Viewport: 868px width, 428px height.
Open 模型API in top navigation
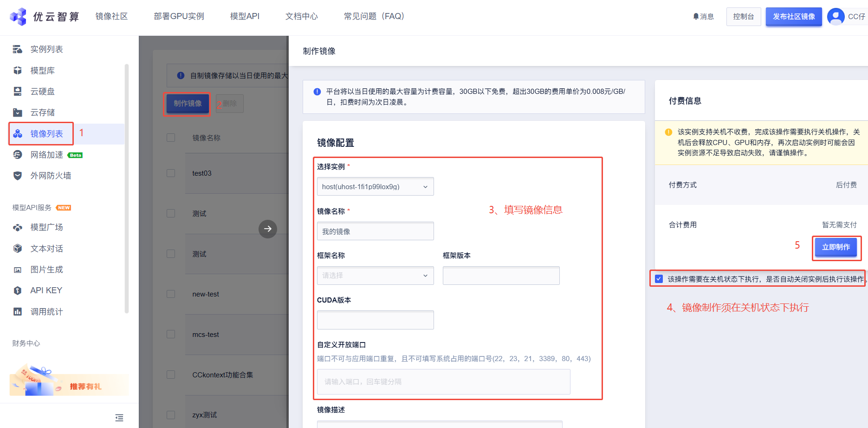click(245, 16)
